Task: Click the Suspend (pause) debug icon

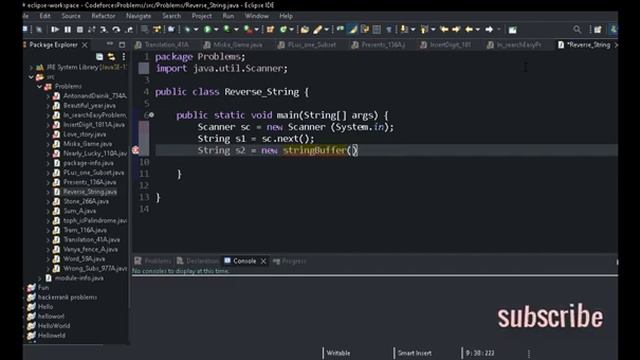Action: (x=68, y=29)
